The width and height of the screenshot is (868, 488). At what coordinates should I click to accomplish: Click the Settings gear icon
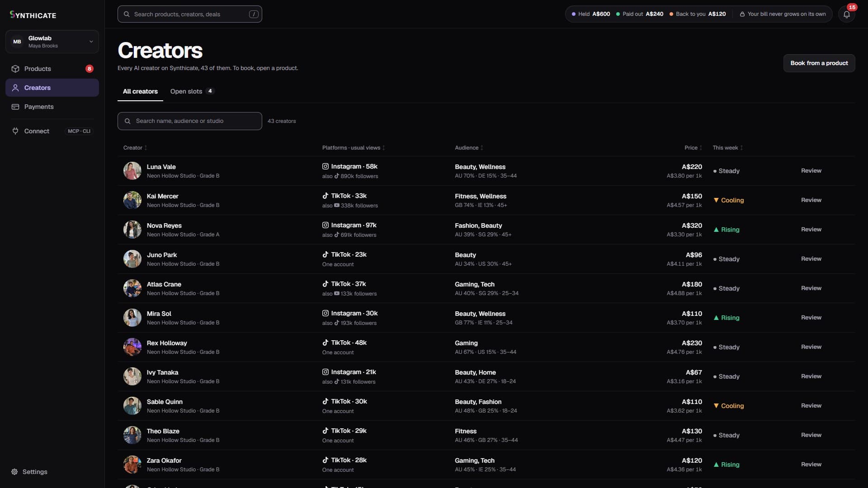pos(14,472)
